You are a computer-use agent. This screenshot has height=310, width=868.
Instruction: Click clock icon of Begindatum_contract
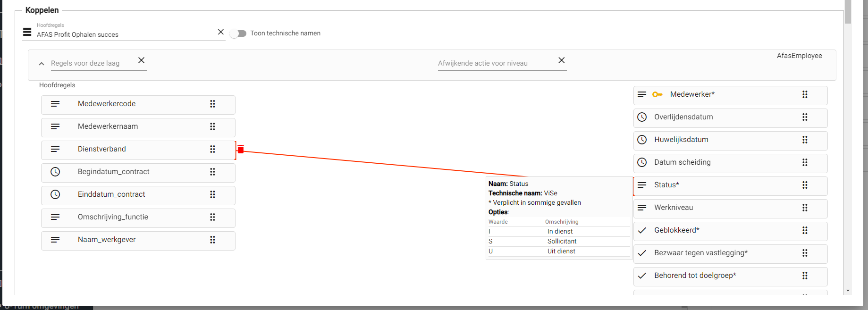[55, 172]
